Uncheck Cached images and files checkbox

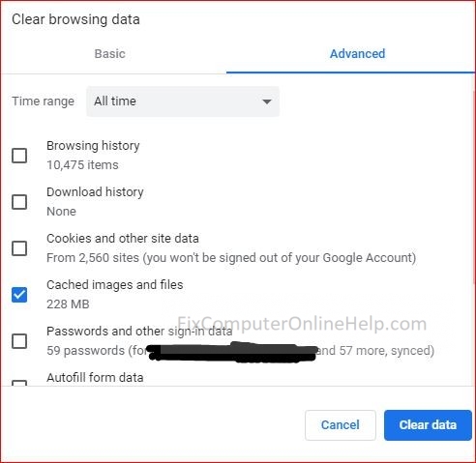point(19,295)
